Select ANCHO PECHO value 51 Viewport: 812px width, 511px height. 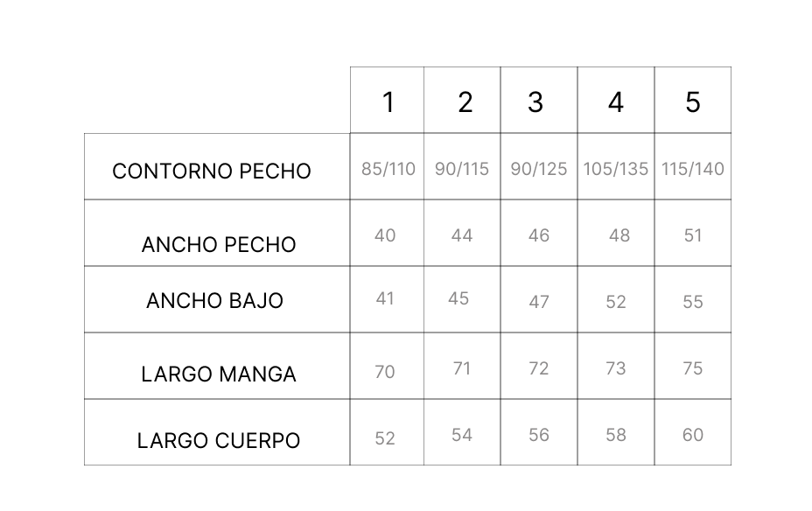pos(693,235)
